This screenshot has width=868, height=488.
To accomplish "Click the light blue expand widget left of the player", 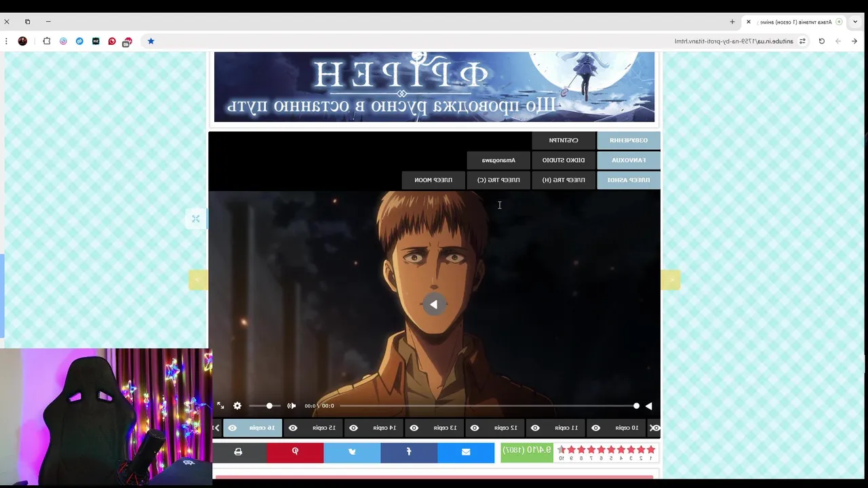I will coord(195,218).
